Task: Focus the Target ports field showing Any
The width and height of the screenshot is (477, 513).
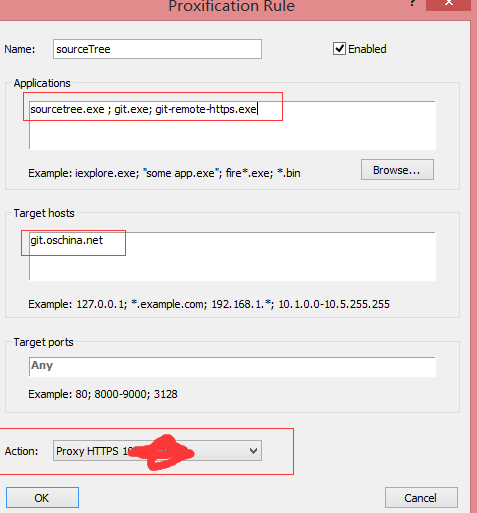Action: 232,366
